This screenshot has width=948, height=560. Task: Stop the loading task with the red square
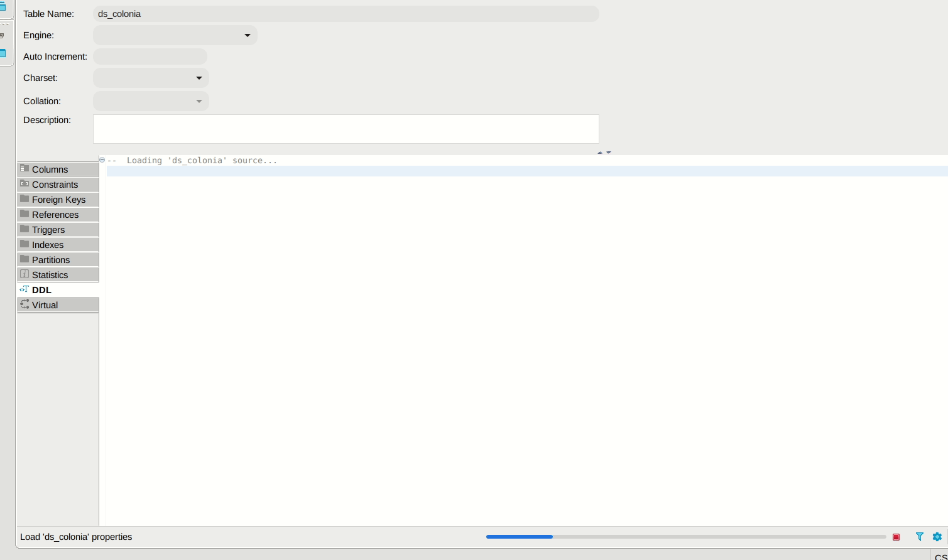(896, 537)
